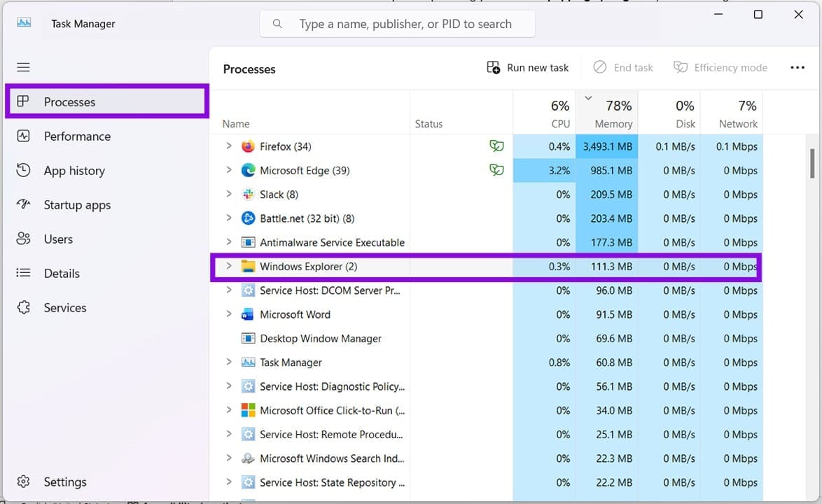Click the Battle.net process icon
The width and height of the screenshot is (822, 504).
point(248,218)
